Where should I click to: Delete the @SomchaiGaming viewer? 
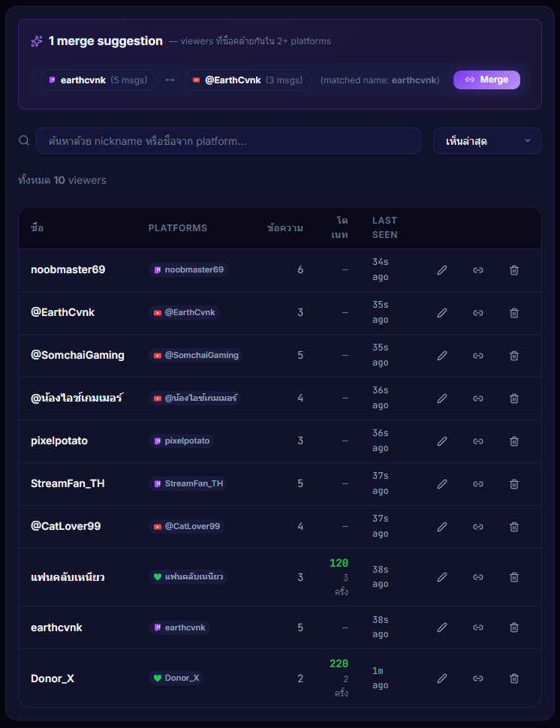click(x=514, y=355)
